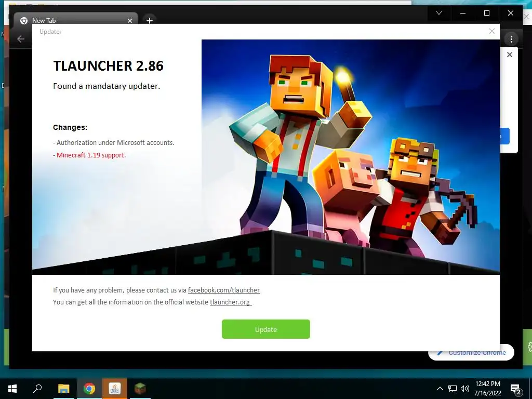
Task: Open clock showing 12:42 PM
Action: (487, 389)
